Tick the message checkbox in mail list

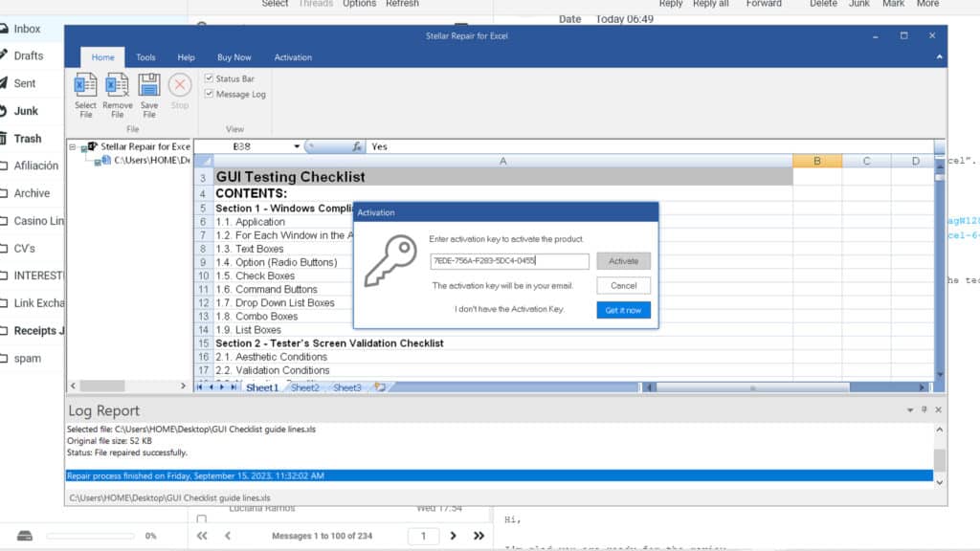[201, 519]
